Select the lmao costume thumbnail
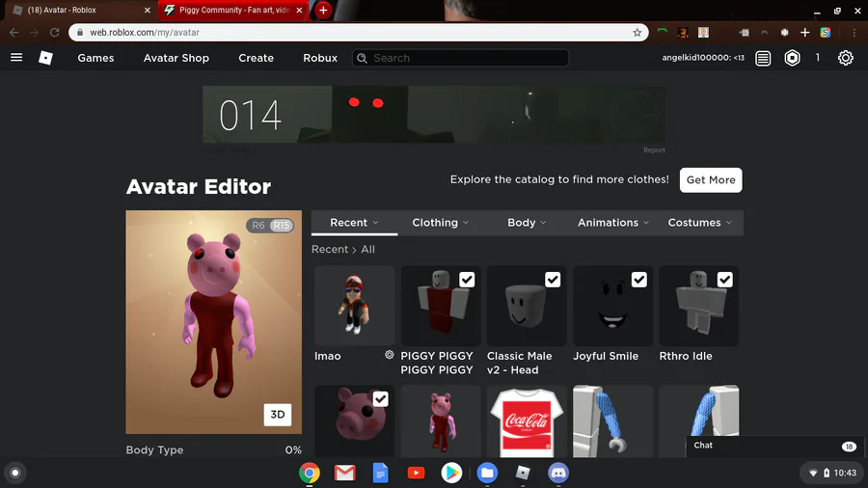Image resolution: width=868 pixels, height=488 pixels. [x=354, y=306]
